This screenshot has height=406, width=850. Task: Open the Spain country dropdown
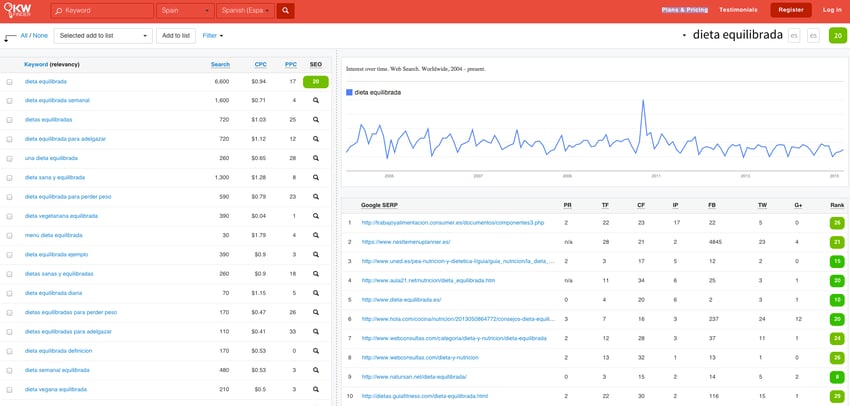point(184,10)
